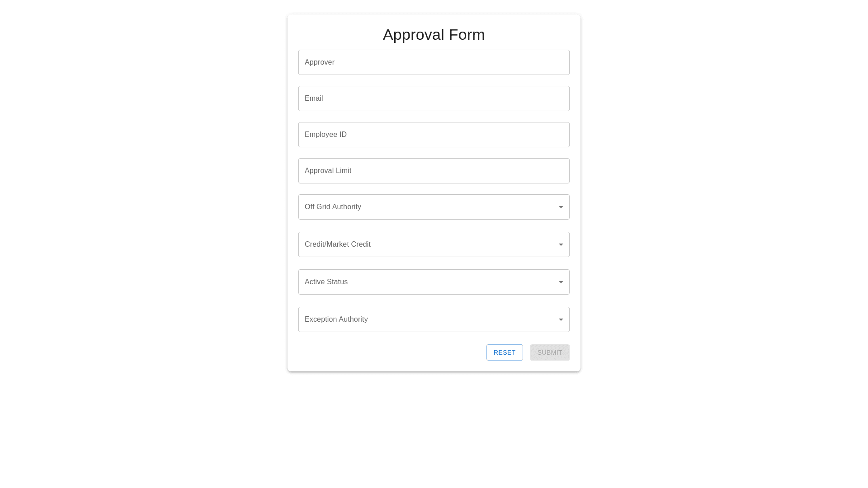Image resolution: width=868 pixels, height=488 pixels.
Task: Click the "Email" placeholder label
Action: pos(314,99)
